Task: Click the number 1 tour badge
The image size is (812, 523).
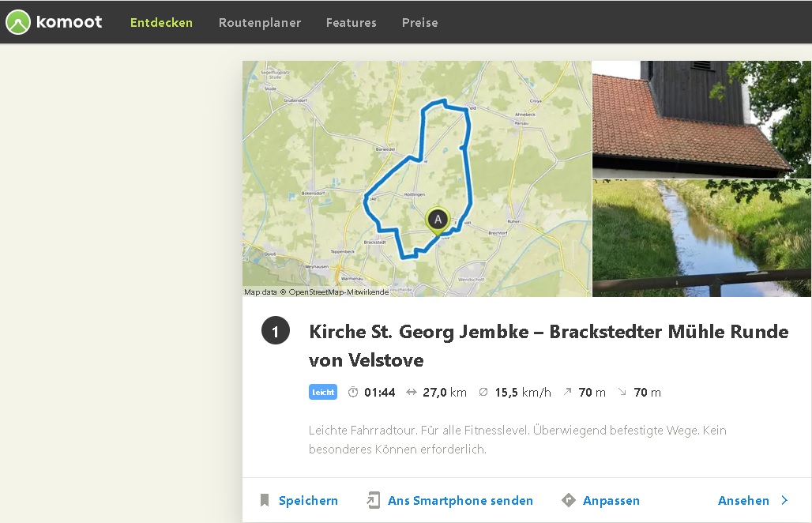Action: pos(276,330)
